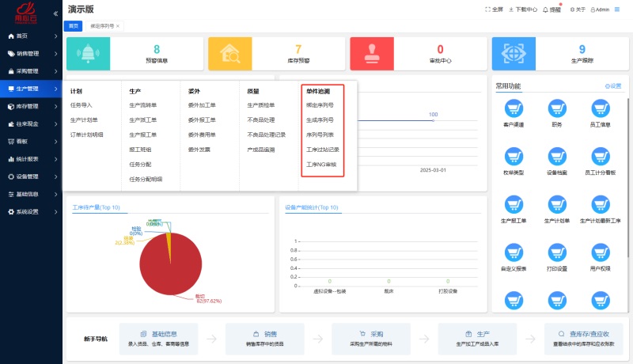Open the Admin user dropdown

(x=599, y=9)
